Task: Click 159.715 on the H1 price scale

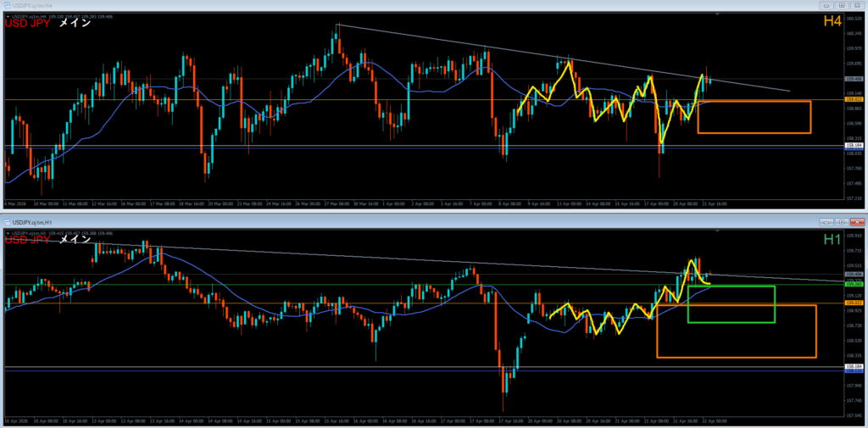Action: pos(853,250)
